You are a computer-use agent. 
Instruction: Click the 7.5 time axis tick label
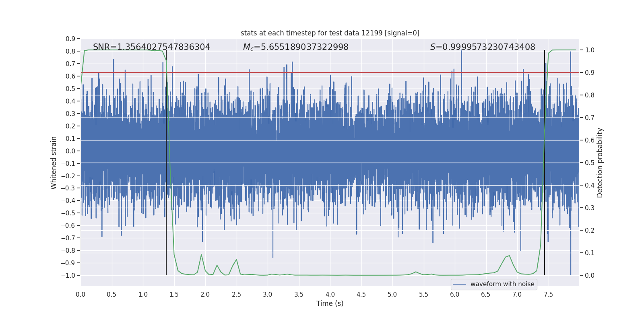(x=548, y=294)
